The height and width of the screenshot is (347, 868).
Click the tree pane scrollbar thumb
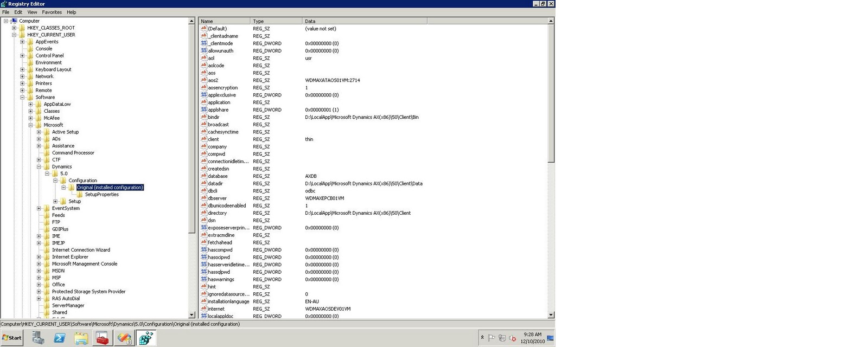pyautogui.click(x=192, y=129)
